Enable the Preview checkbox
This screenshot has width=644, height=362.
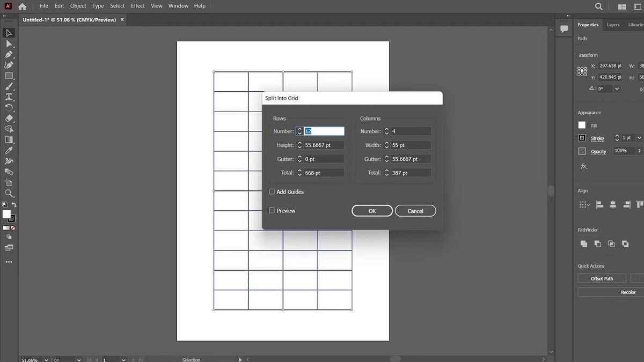click(272, 211)
